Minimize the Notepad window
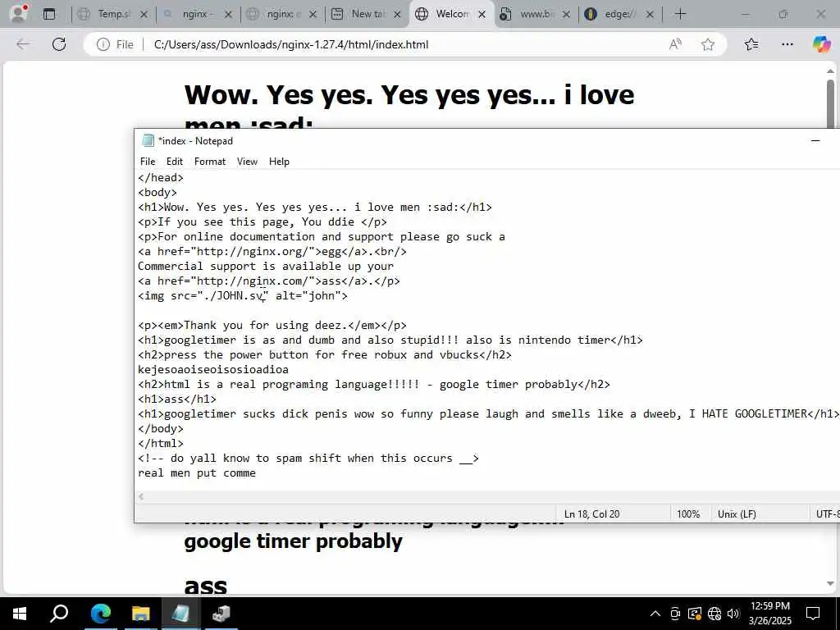This screenshot has height=630, width=840. [x=815, y=141]
